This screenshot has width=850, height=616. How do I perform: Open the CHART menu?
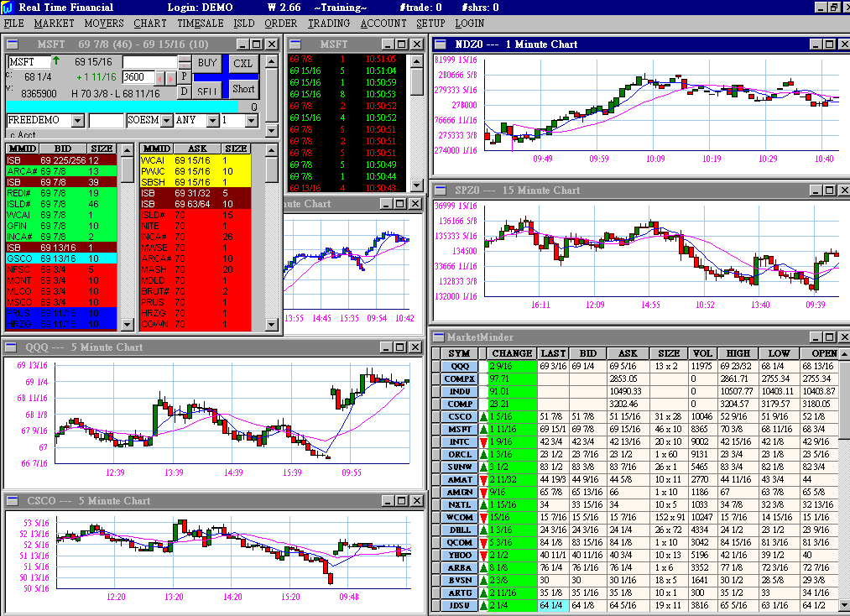[x=150, y=23]
